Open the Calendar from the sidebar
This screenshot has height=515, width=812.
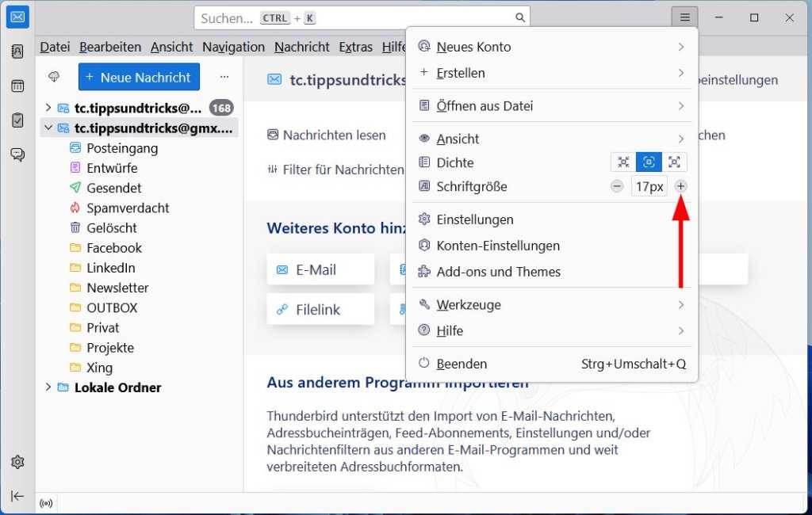[x=17, y=85]
